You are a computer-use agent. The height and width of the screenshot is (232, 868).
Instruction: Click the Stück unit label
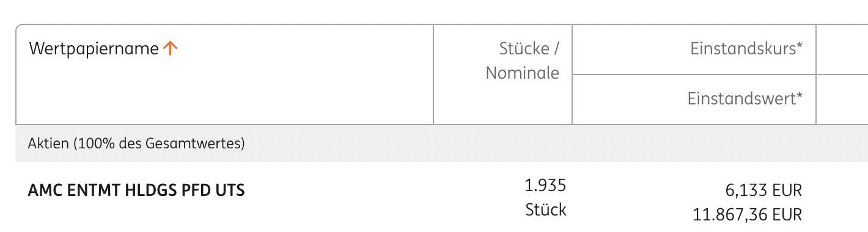[546, 210]
